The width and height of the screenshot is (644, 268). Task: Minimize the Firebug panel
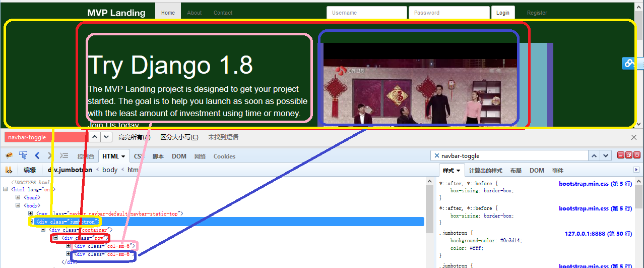tap(621, 155)
